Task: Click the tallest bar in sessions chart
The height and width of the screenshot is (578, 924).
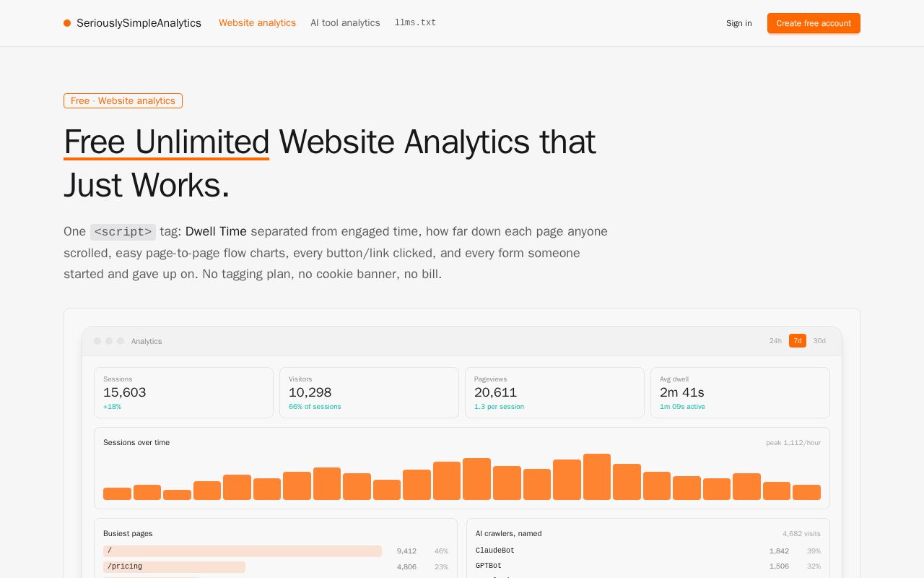Action: click(x=597, y=477)
